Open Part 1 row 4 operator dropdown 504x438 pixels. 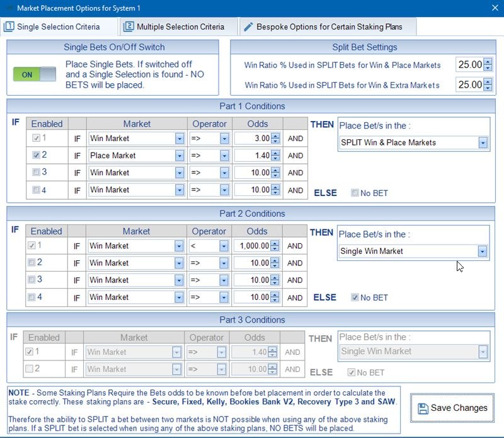[x=224, y=190]
